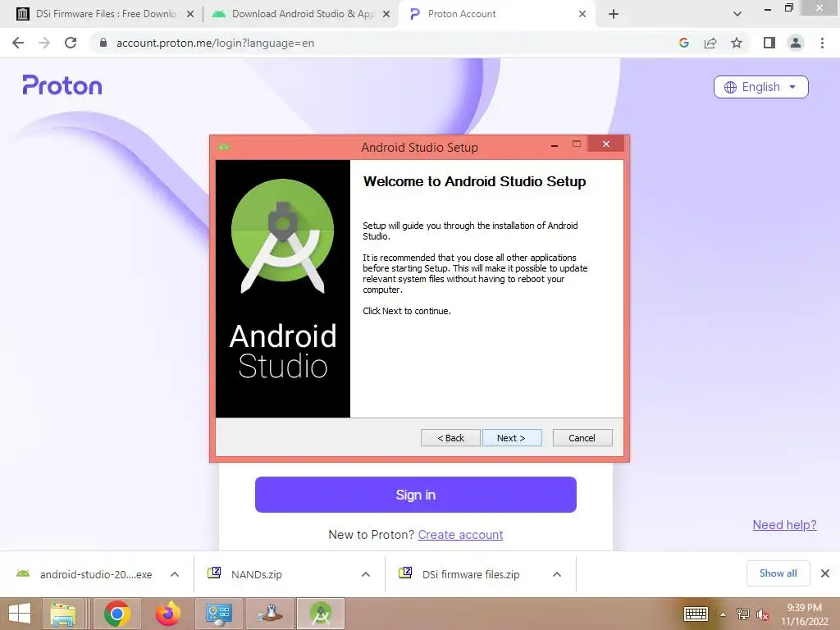Open the English language dropdown

point(760,87)
